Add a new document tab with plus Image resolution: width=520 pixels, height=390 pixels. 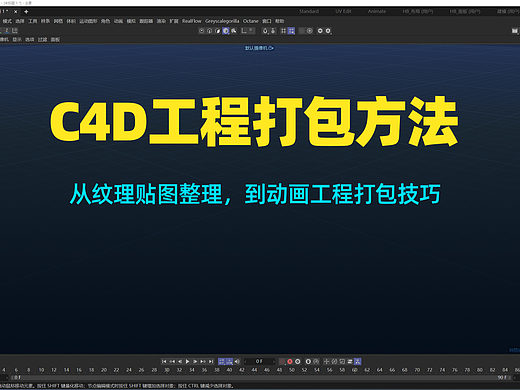click(26, 12)
